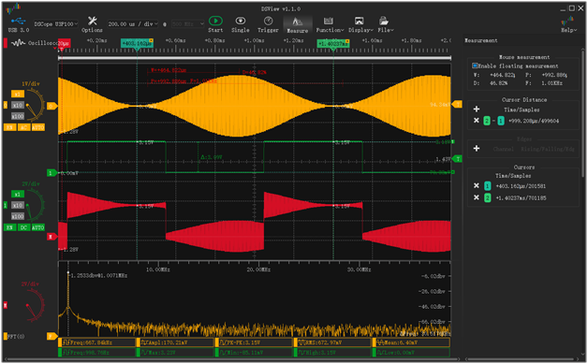
Task: Enable floating measurement checkbox
Action: [x=475, y=66]
